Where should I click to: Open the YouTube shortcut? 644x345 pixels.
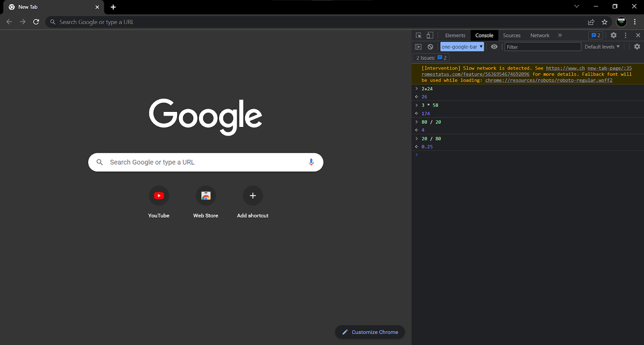tap(159, 202)
